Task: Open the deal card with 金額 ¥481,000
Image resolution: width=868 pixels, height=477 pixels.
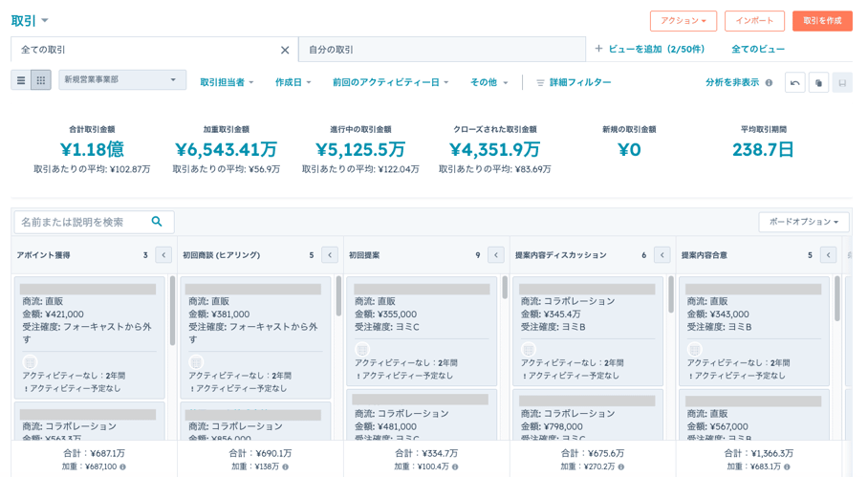Action: pyautogui.click(x=422, y=415)
